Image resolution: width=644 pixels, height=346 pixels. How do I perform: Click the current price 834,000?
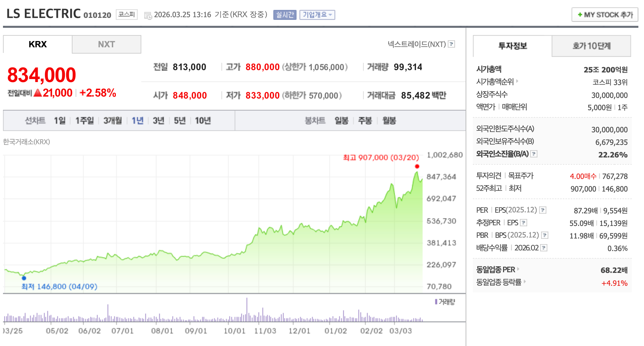click(42, 75)
